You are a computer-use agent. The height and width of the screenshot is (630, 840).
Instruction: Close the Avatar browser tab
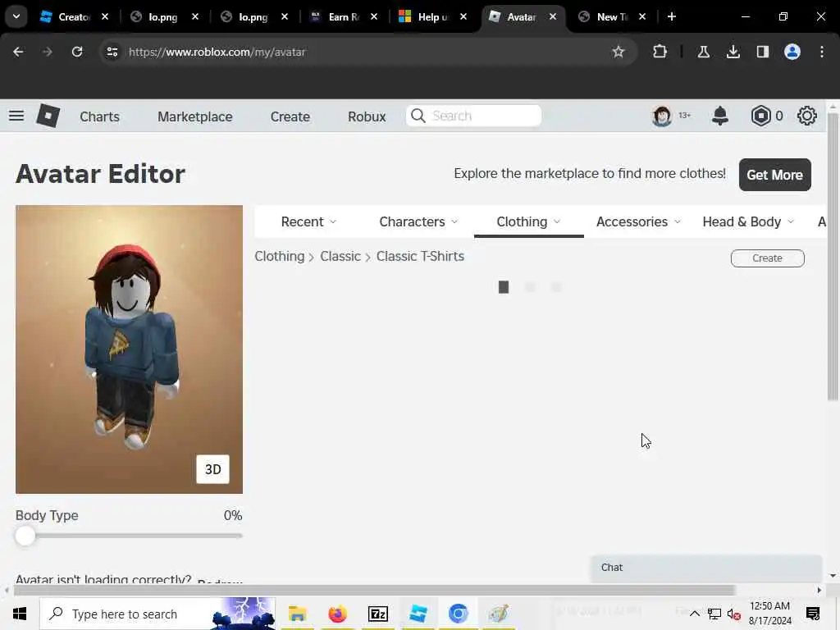(x=552, y=16)
